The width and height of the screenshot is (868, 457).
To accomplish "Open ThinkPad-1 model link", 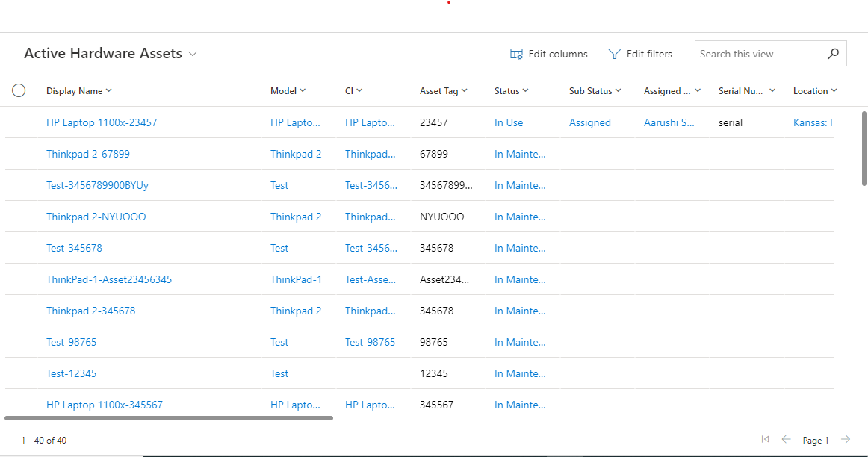I will (x=296, y=279).
